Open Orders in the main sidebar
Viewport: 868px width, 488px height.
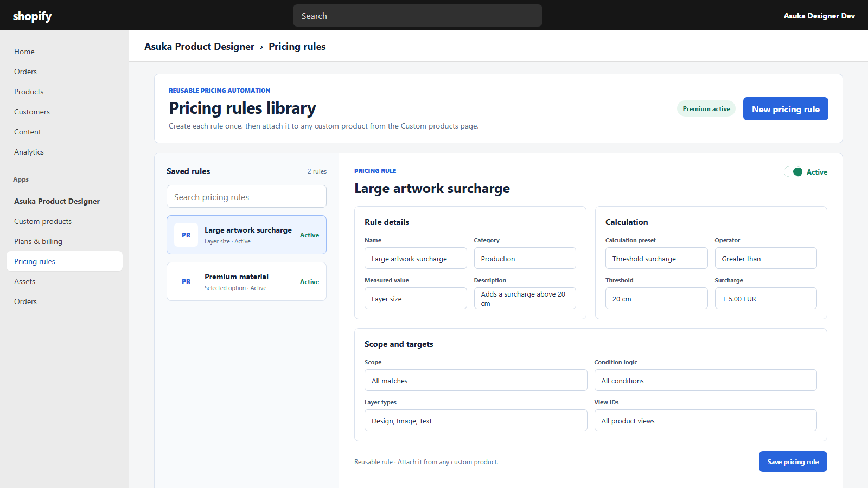click(65, 72)
